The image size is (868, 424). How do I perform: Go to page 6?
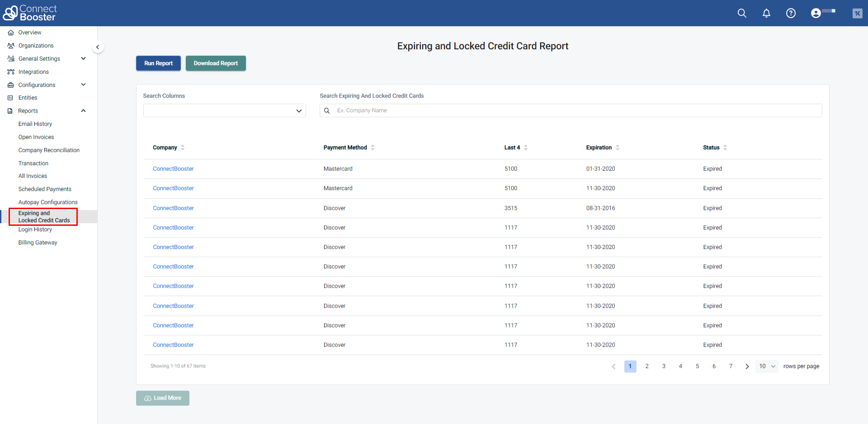click(x=714, y=367)
